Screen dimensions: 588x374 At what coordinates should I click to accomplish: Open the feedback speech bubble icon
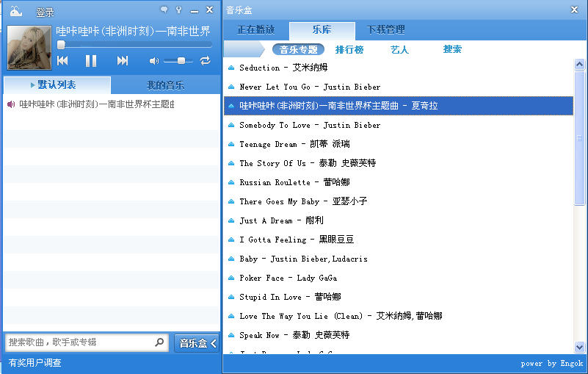click(x=164, y=10)
